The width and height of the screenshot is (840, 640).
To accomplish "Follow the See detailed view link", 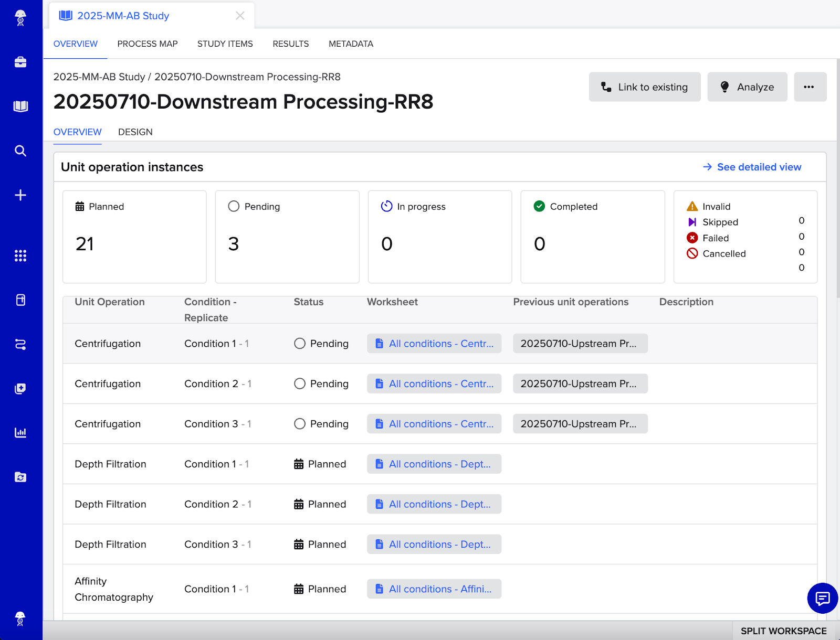I will pos(752,167).
